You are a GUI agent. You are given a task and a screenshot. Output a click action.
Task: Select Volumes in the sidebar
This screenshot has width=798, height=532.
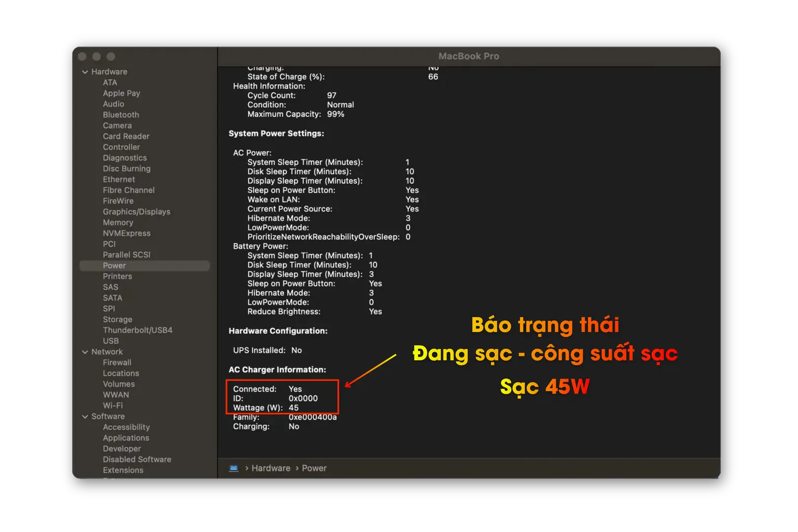119,384
